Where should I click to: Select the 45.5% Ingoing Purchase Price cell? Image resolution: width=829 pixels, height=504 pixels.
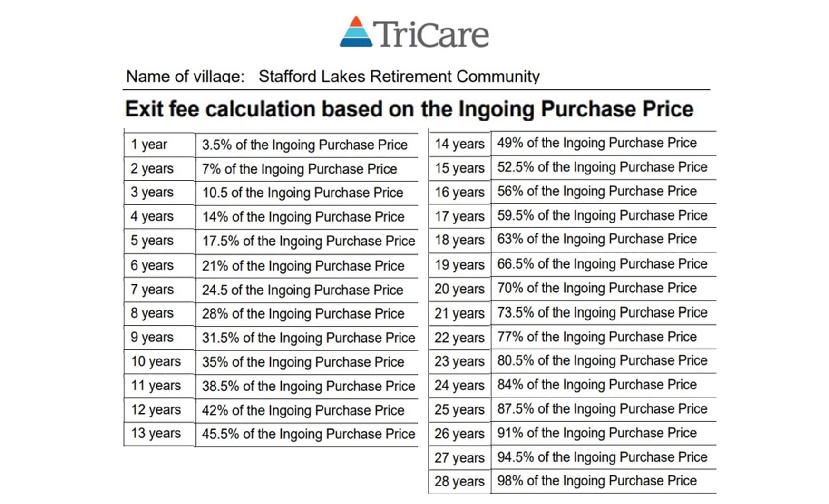(309, 434)
